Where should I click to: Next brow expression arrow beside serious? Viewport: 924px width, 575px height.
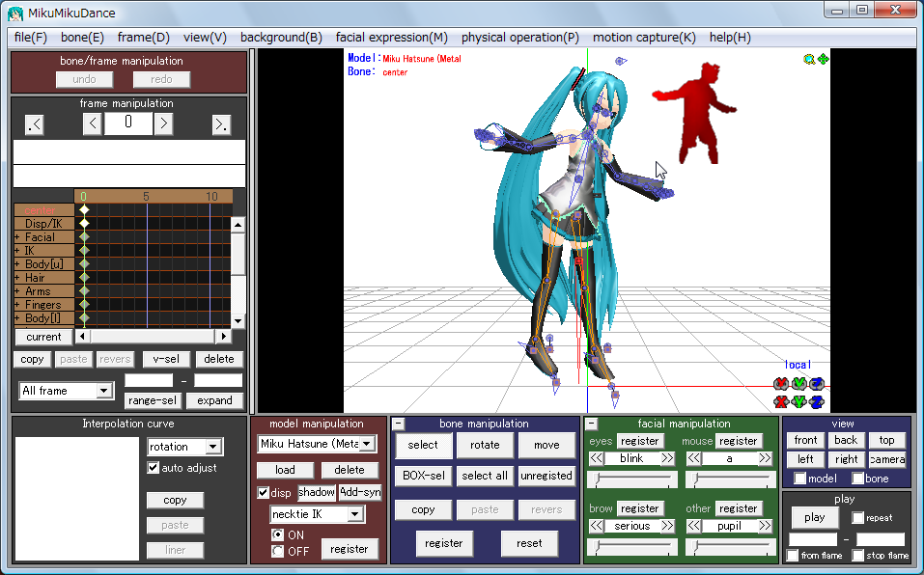pos(667,526)
